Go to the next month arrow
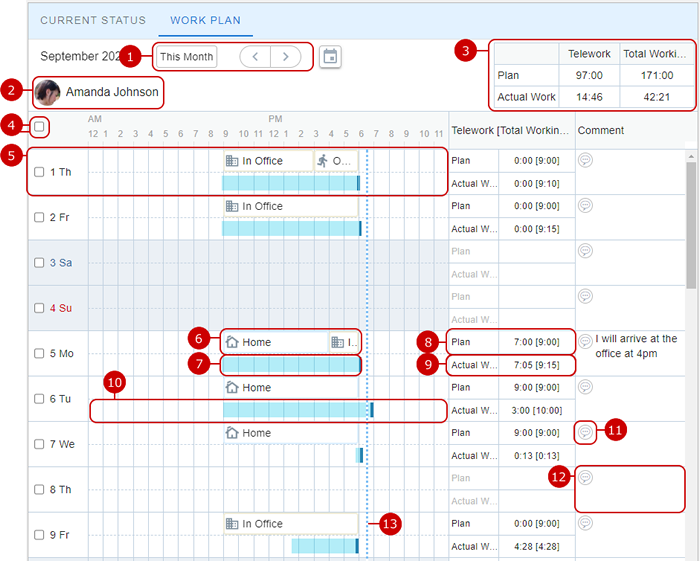The width and height of the screenshot is (700, 561). 286,57
